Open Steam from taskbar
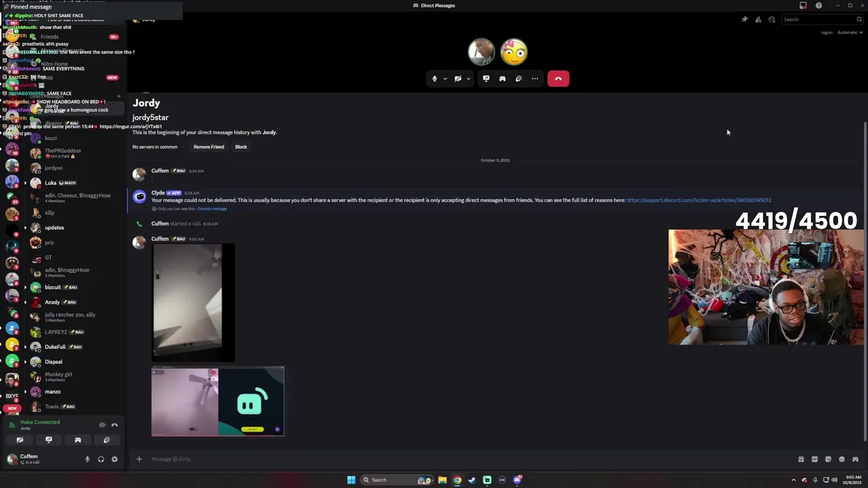This screenshot has width=868, height=488. point(472,480)
